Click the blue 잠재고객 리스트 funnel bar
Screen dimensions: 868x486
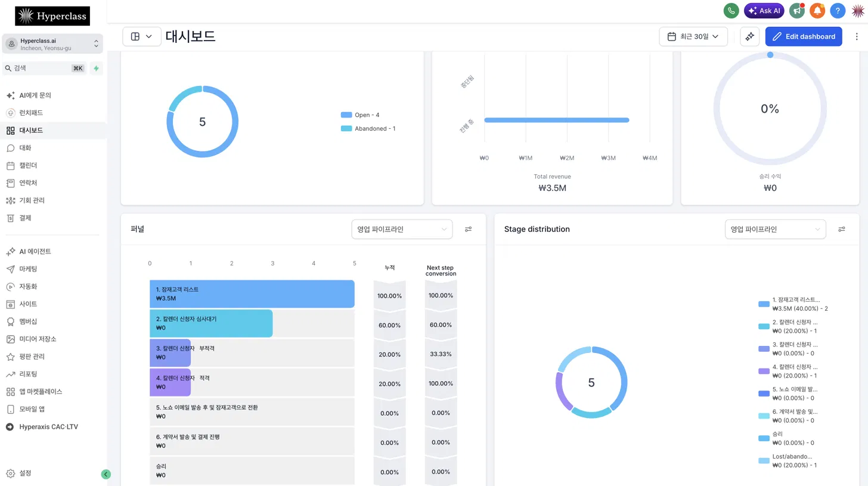[252, 294]
